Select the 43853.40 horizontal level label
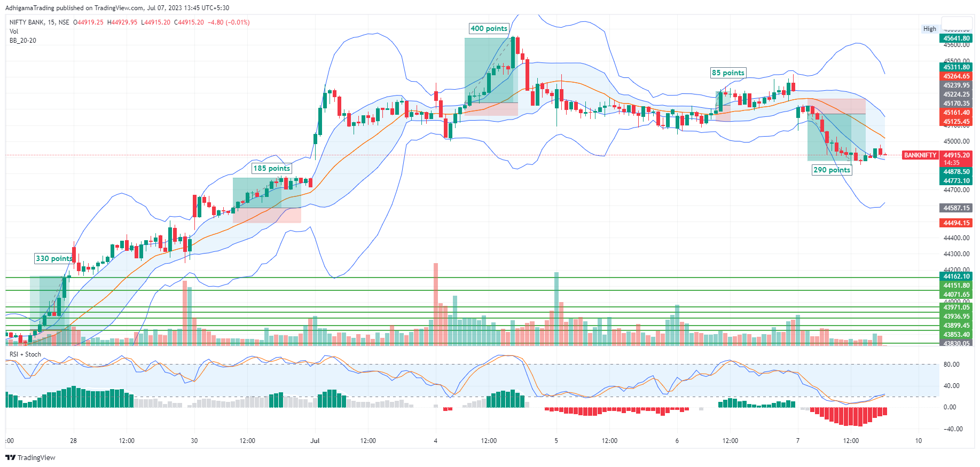Image resolution: width=980 pixels, height=467 pixels. pyautogui.click(x=956, y=335)
